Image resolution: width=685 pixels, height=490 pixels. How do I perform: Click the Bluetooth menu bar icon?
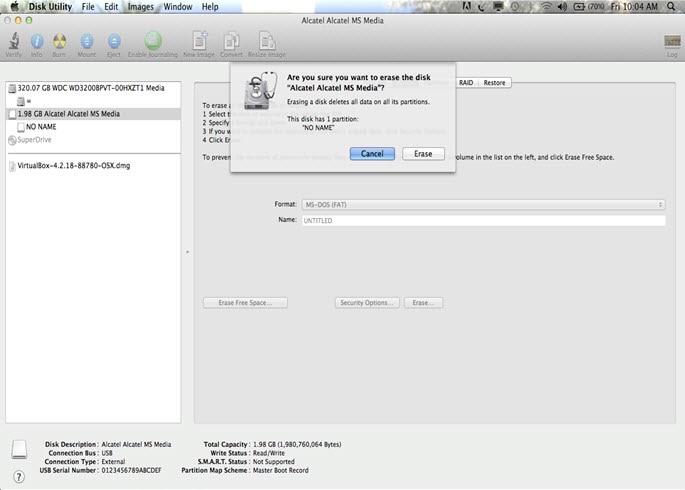point(531,6)
